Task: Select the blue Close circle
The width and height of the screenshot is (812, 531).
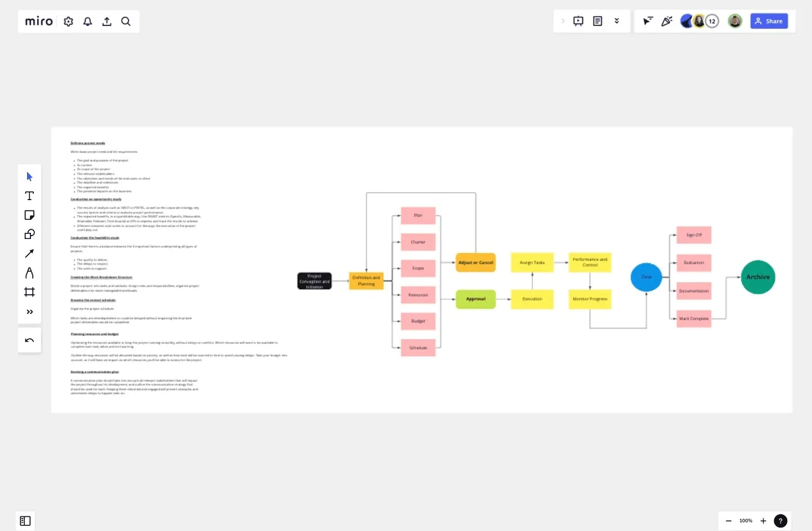Action: 646,277
